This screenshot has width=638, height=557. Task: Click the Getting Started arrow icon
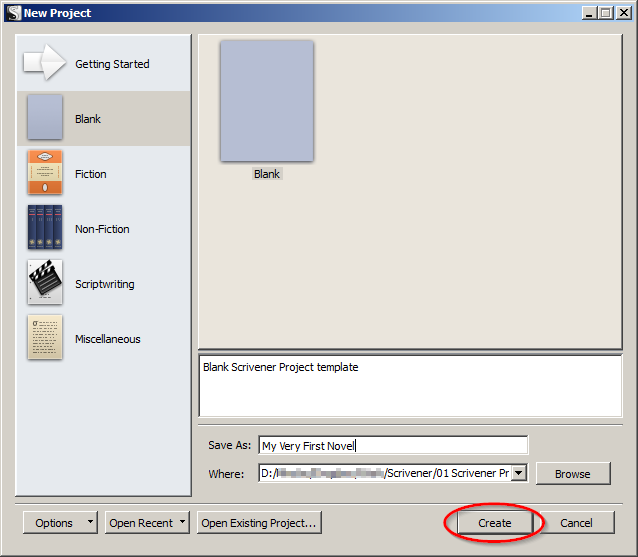point(44,63)
